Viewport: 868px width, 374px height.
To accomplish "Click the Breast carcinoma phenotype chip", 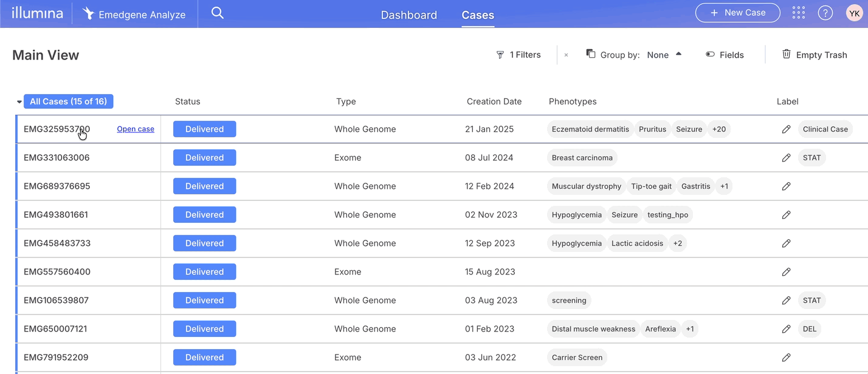I will (x=582, y=158).
